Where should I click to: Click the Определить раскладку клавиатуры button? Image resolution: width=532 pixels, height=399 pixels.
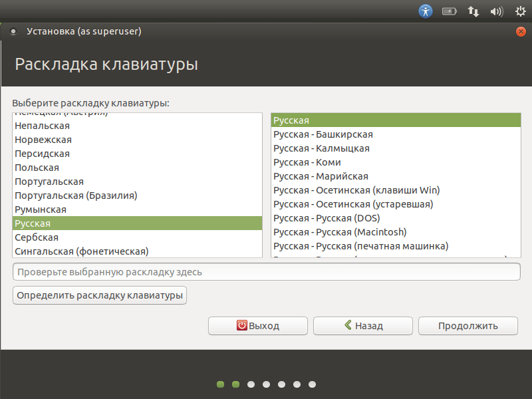tap(99, 295)
